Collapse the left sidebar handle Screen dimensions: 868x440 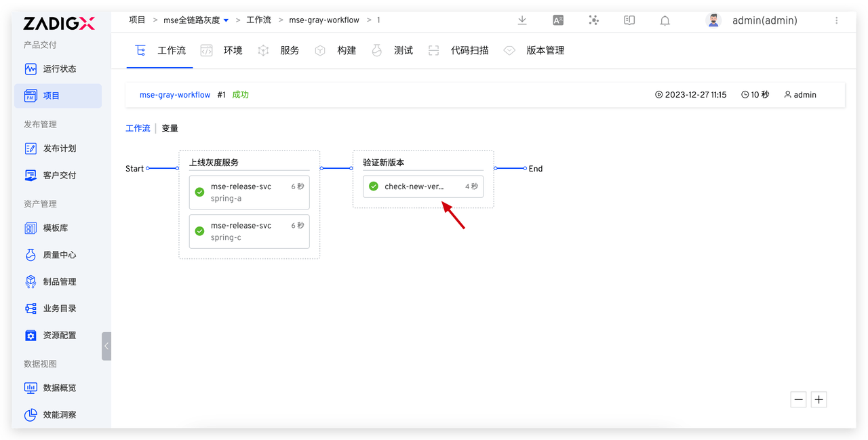click(x=106, y=346)
